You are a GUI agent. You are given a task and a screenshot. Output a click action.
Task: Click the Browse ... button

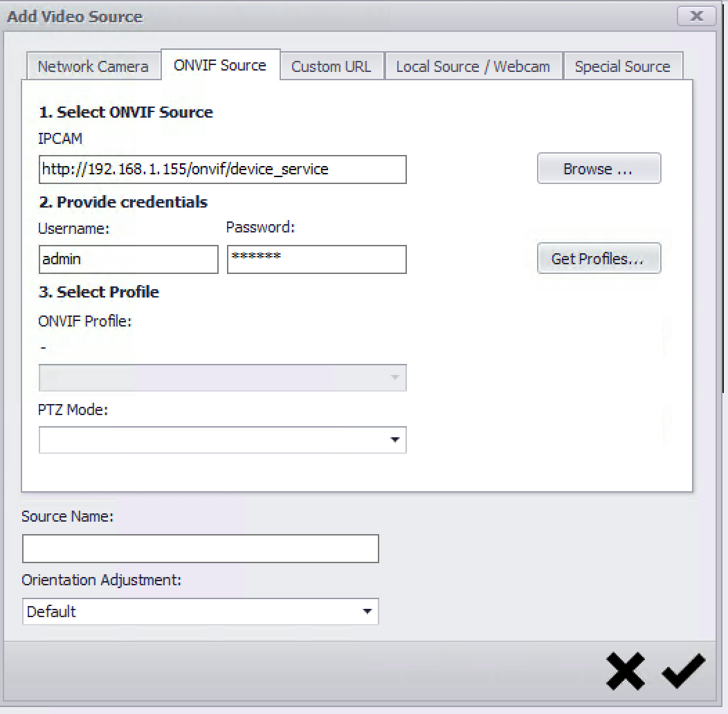[599, 169]
